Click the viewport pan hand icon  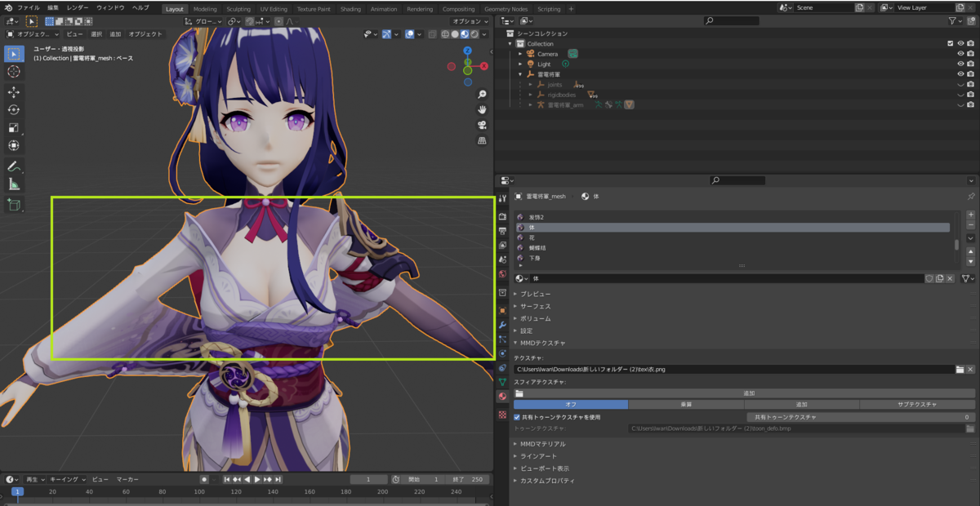(x=482, y=109)
